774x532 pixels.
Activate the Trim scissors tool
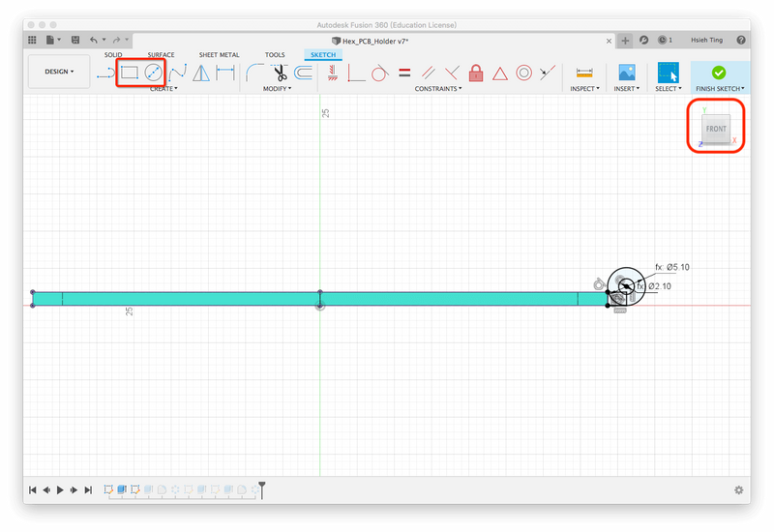point(280,73)
